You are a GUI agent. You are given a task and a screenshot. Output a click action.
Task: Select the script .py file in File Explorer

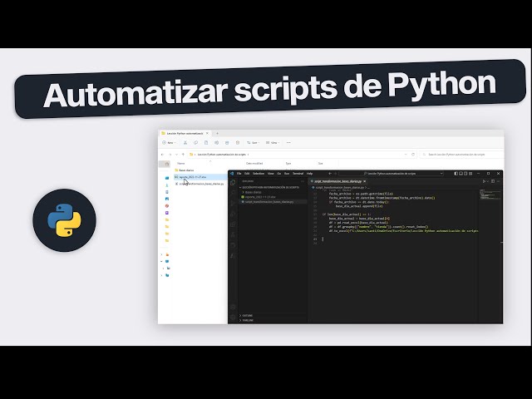[x=200, y=184]
